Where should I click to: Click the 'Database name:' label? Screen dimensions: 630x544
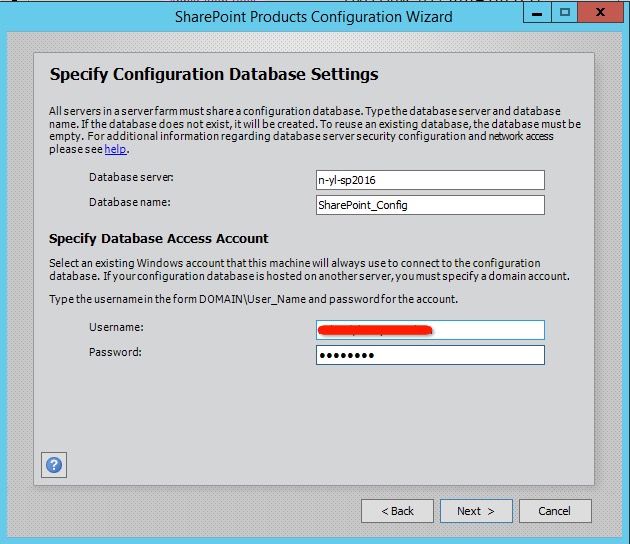[130, 202]
